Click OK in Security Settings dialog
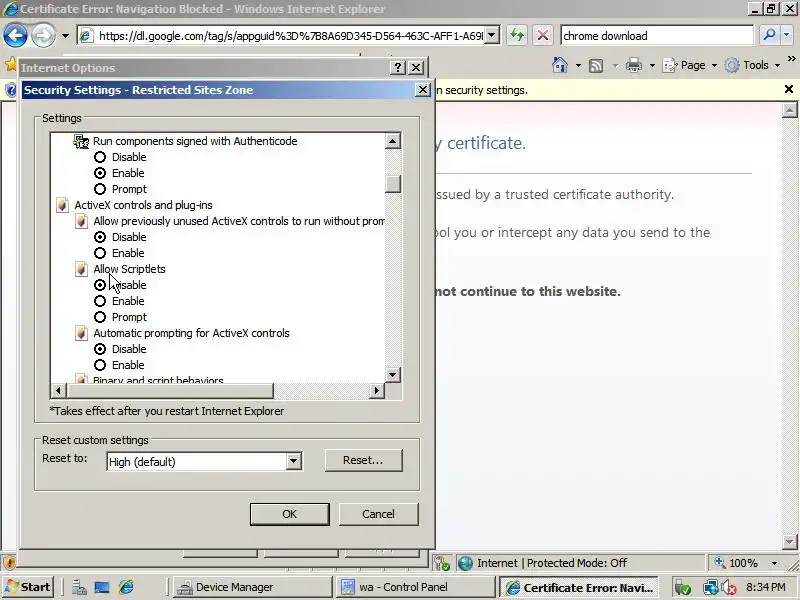Image resolution: width=800 pixels, height=600 pixels. pos(289,514)
